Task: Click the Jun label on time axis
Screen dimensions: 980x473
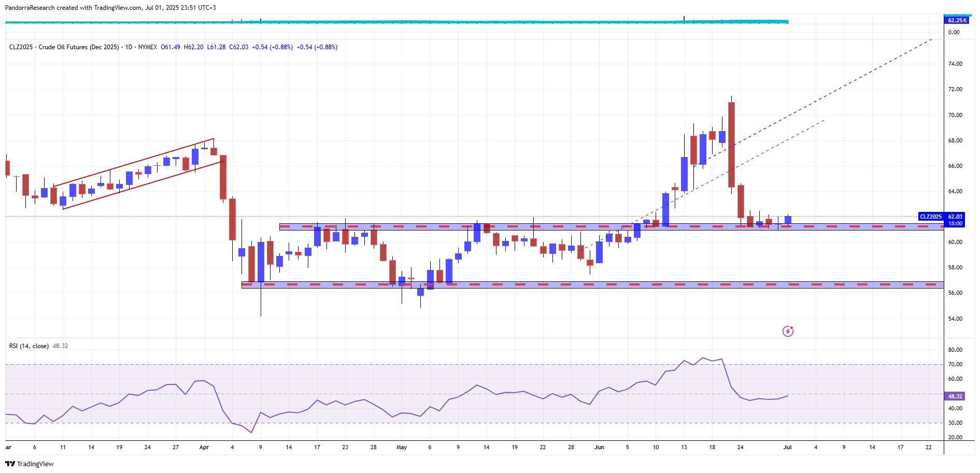Action: [x=599, y=447]
